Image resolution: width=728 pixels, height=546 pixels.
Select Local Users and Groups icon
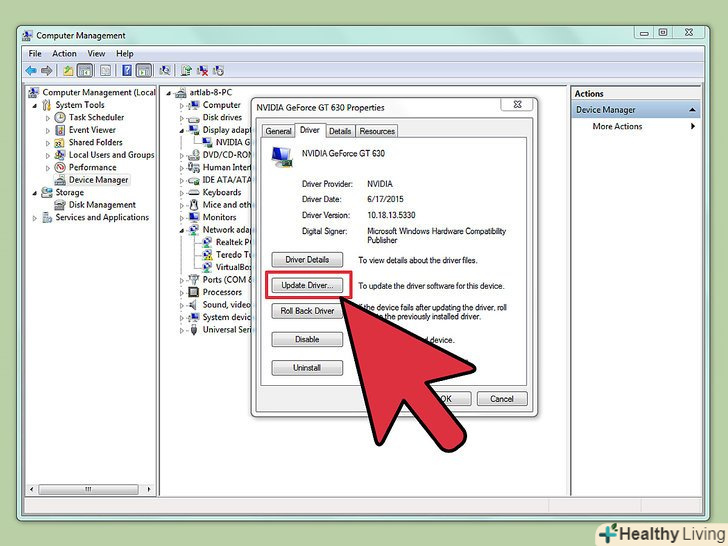(60, 155)
